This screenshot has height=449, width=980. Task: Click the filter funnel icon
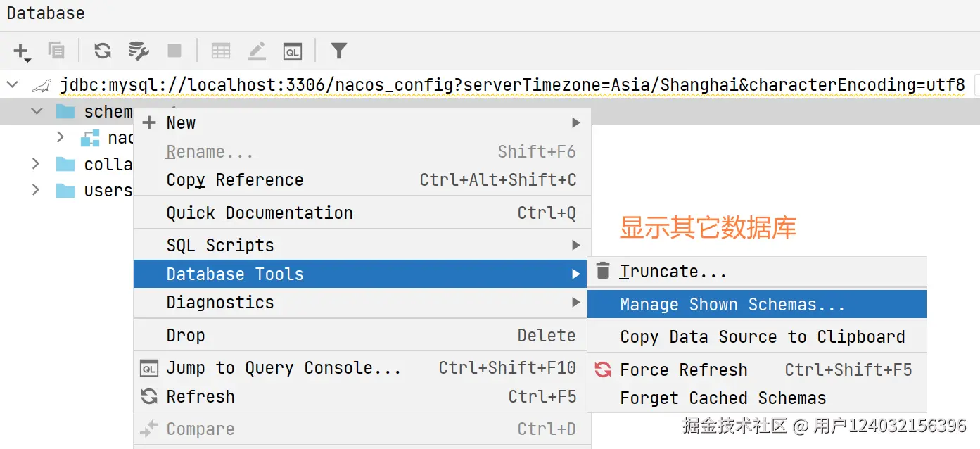[x=339, y=51]
